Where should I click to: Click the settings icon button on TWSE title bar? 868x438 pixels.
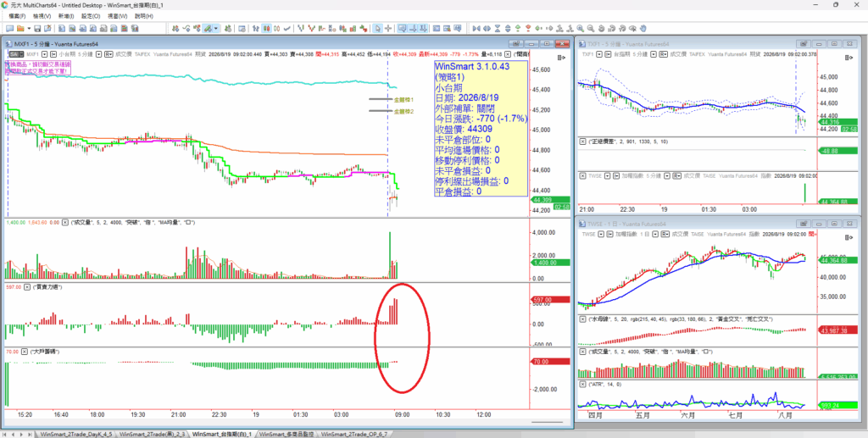[804, 224]
